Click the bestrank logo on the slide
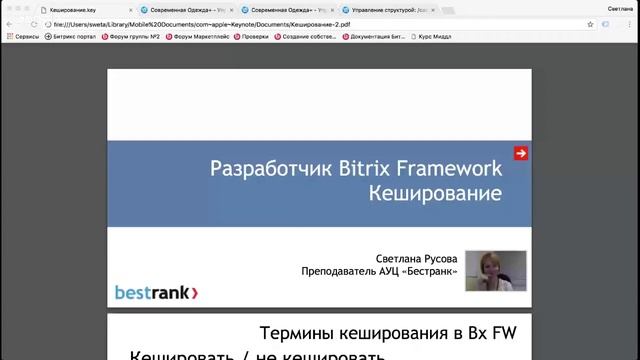 point(156,292)
